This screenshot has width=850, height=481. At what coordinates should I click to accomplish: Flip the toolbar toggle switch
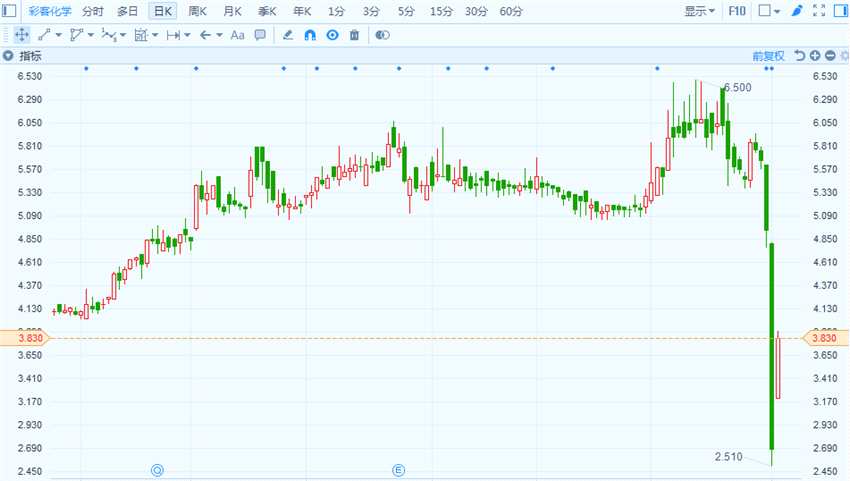[382, 35]
